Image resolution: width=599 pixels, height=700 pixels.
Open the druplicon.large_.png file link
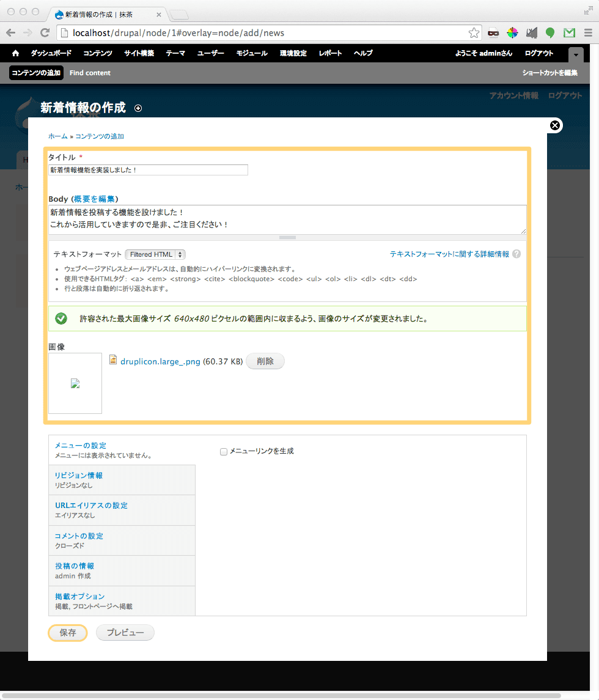(x=160, y=361)
